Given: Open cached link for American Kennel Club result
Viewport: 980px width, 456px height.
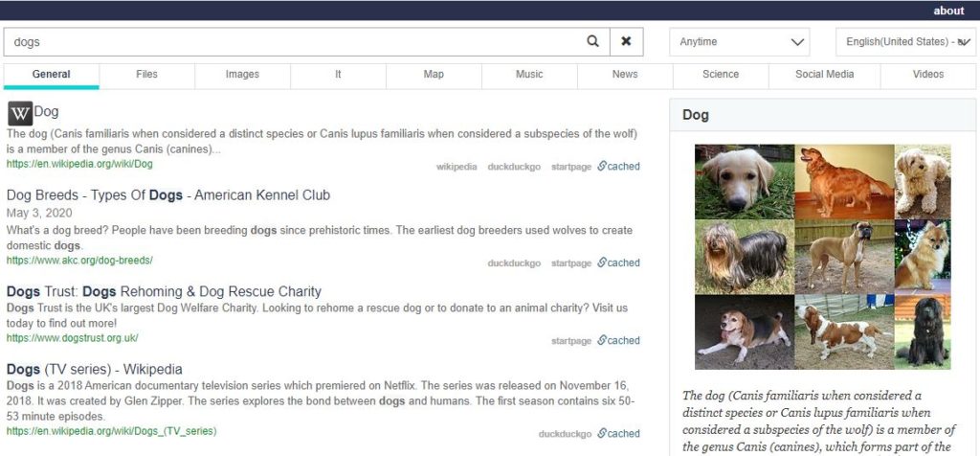Looking at the screenshot, I should (x=619, y=262).
